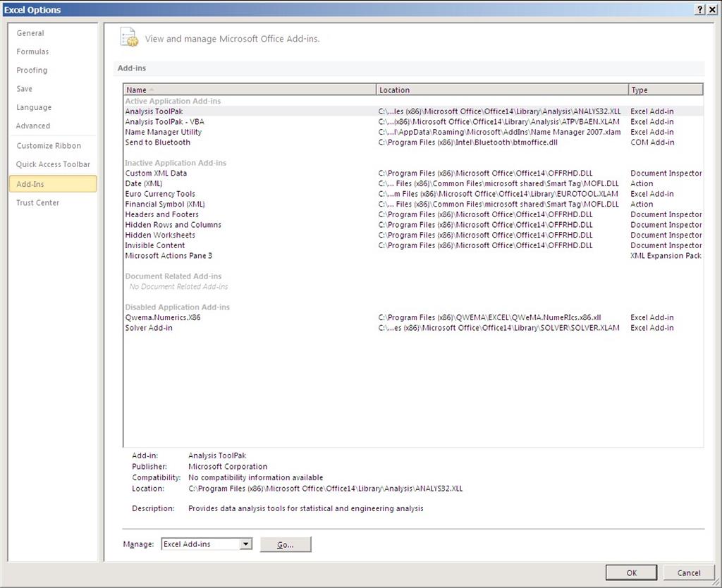This screenshot has height=588, width=722.
Task: Confirm with the OK button
Action: click(631, 572)
